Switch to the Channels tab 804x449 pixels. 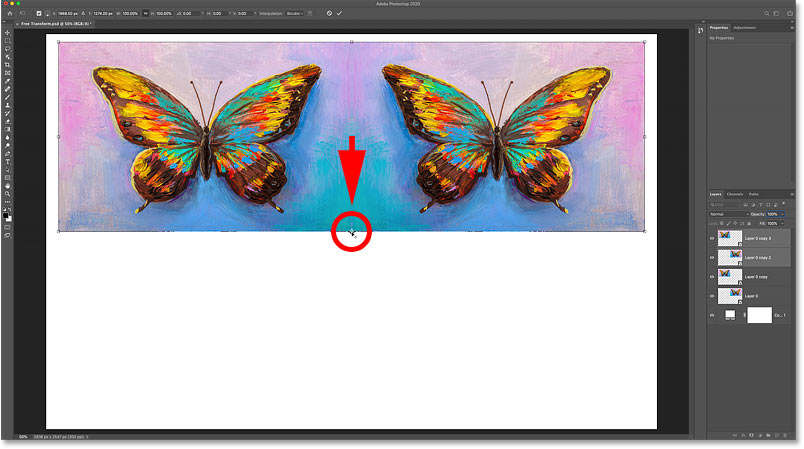point(735,194)
